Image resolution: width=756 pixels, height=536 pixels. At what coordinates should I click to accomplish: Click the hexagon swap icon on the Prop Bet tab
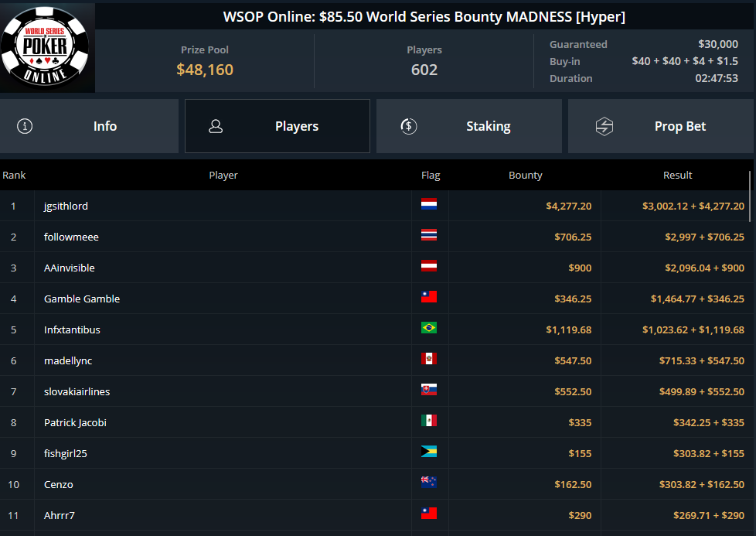click(604, 126)
